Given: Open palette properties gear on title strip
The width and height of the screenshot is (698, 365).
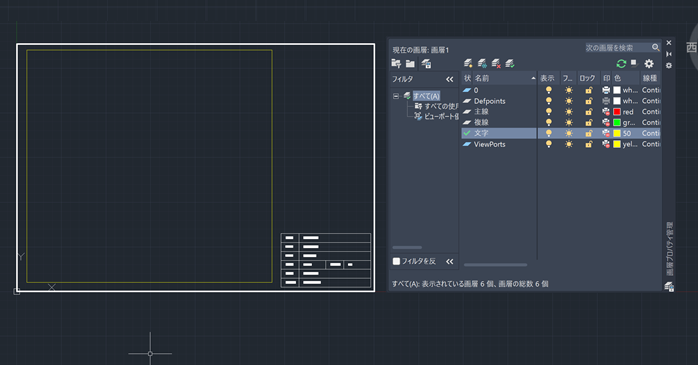Looking at the screenshot, I should coord(669,65).
